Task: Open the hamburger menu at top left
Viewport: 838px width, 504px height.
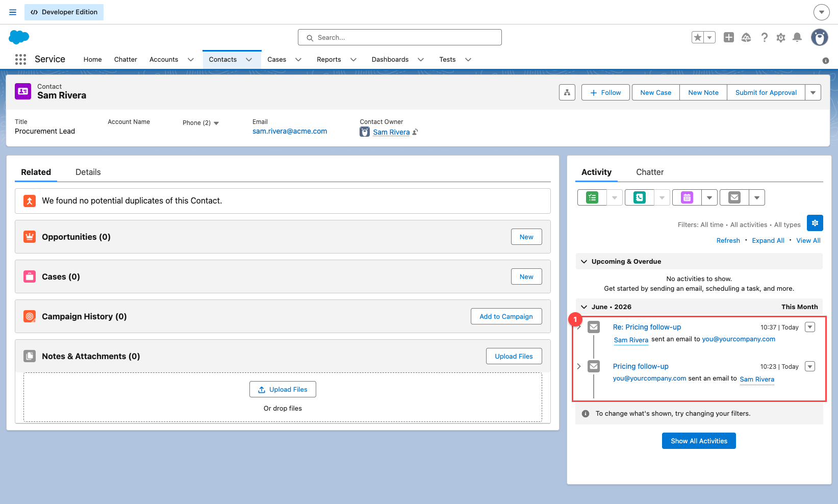Action: [13, 12]
